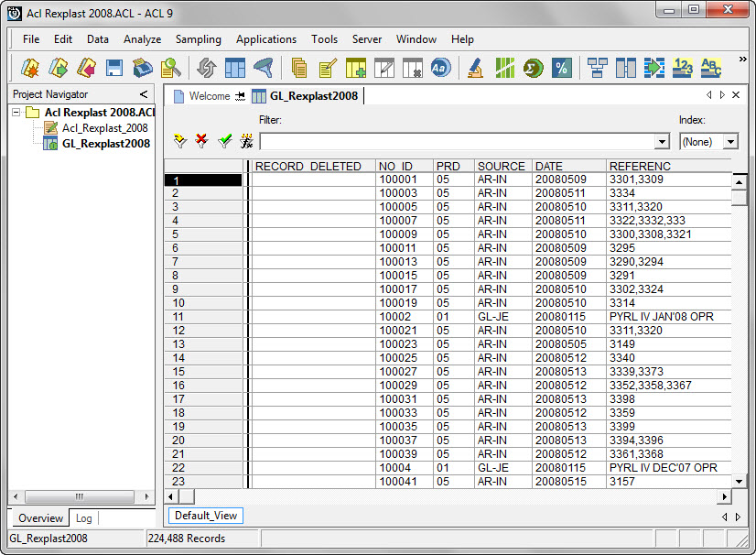This screenshot has height=555, width=756.
Task: Click the Default_View button
Action: [206, 516]
